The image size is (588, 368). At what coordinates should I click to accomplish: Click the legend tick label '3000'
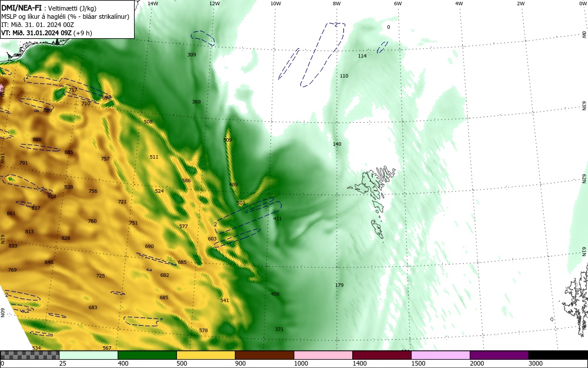pyautogui.click(x=536, y=363)
